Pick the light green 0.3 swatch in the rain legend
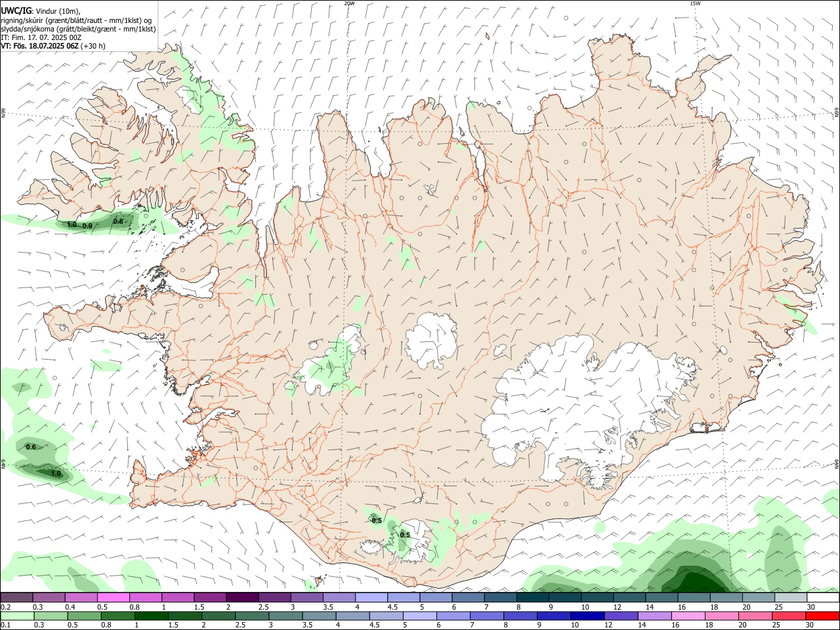The width and height of the screenshot is (840, 630). click(51, 616)
